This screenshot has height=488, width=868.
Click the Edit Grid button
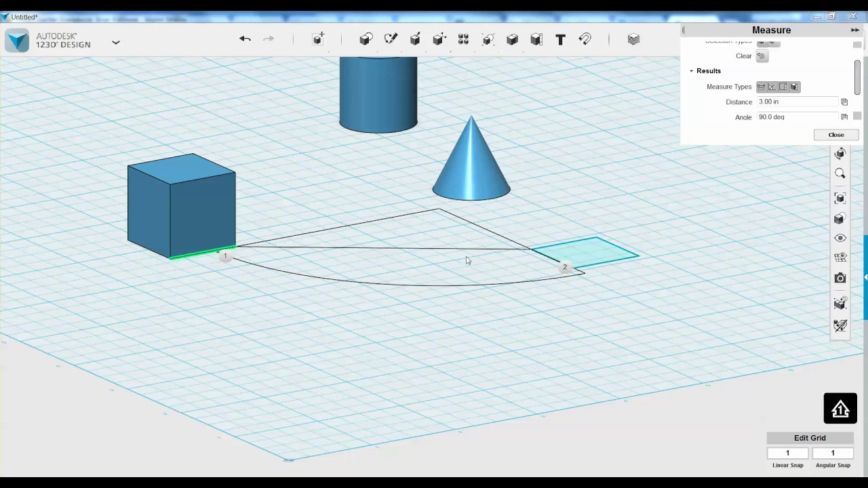click(810, 438)
